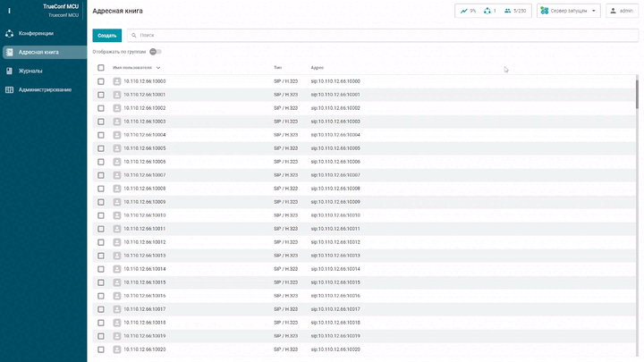Click address sip:10.110.12.66:10007
644x362 pixels.
(x=335, y=175)
